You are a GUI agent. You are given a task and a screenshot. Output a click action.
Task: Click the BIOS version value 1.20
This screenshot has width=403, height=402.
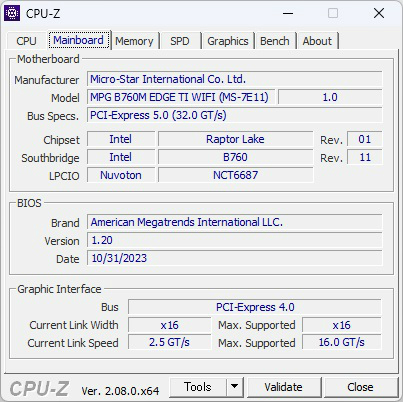(235, 240)
